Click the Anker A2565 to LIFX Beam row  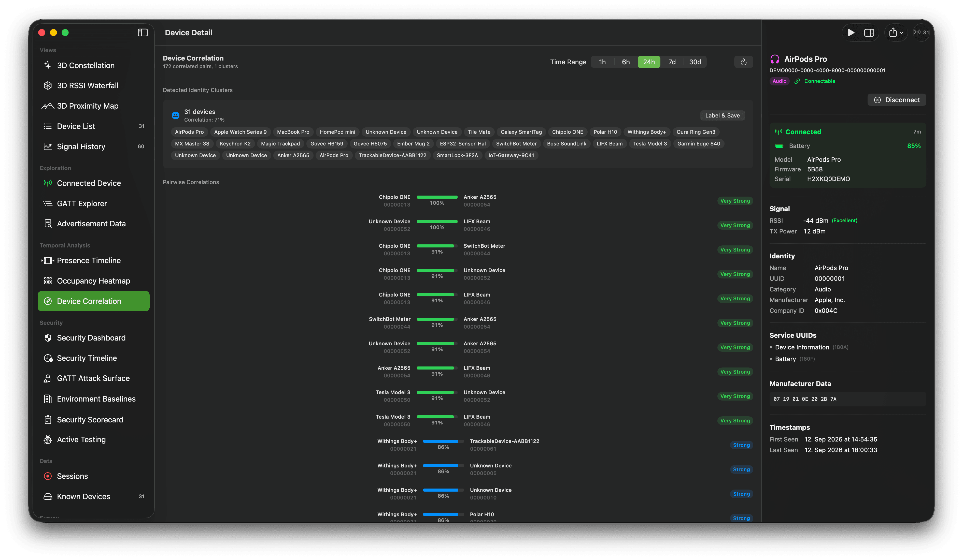[x=458, y=372]
